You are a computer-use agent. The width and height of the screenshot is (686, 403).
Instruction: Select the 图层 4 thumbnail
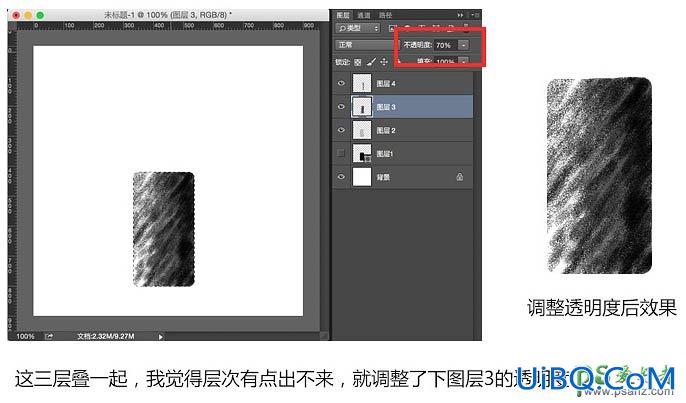[362, 83]
